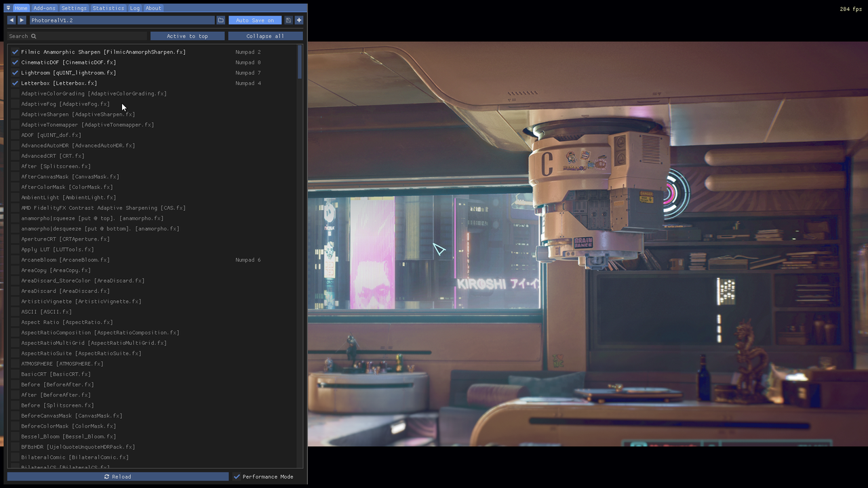Select Before [BeforeAfter.fx] row
Image resolution: width=868 pixels, height=488 pixels.
pyautogui.click(x=58, y=384)
